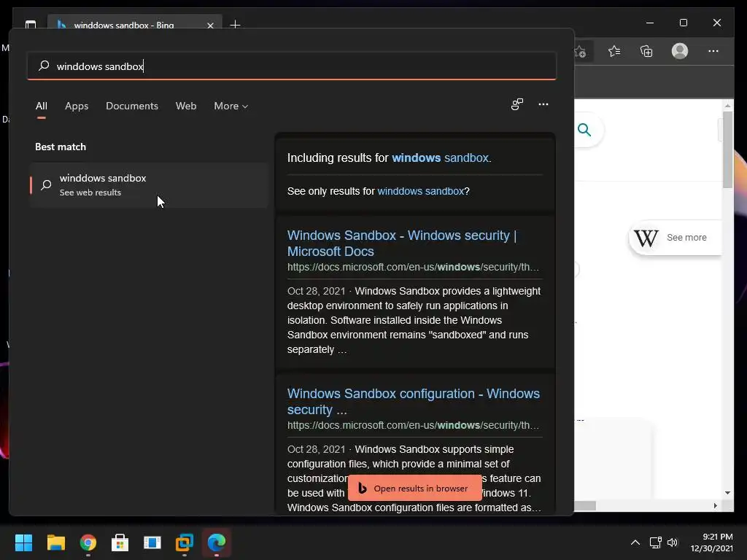The height and width of the screenshot is (560, 747).
Task: Open the Windows Start menu
Action: tap(23, 542)
